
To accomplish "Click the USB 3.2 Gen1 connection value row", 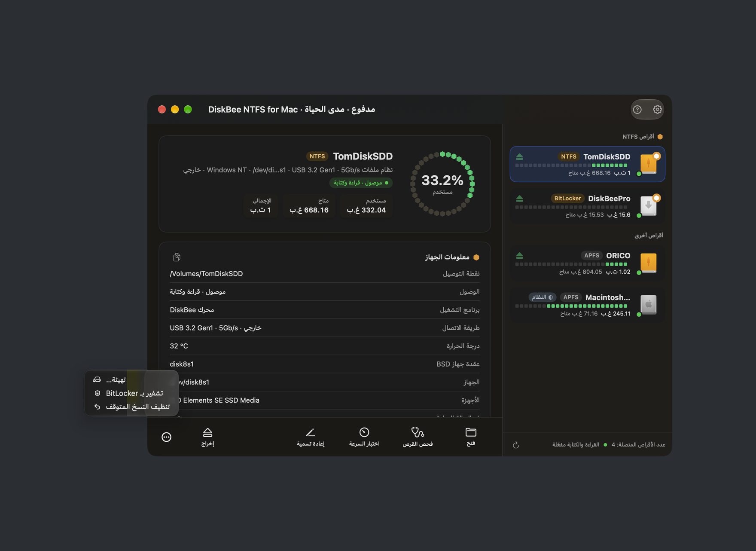I will pos(216,328).
